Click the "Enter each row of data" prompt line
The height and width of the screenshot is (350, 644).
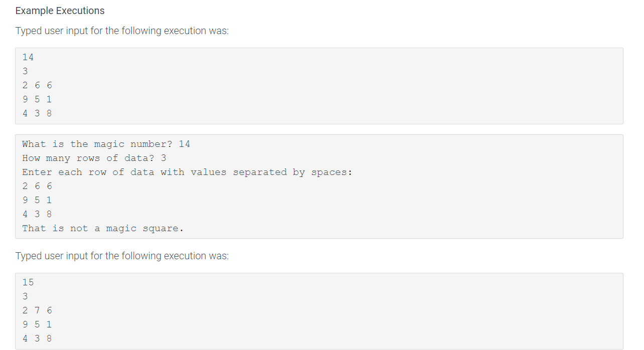point(187,172)
